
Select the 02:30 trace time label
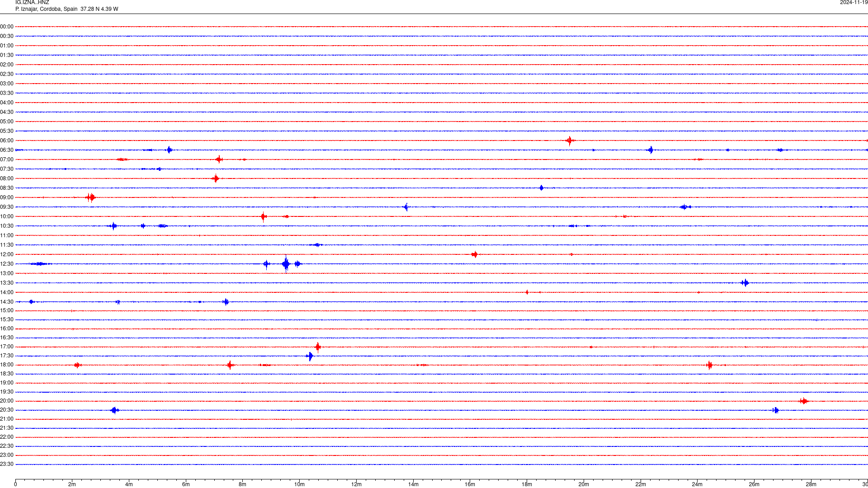(x=7, y=74)
